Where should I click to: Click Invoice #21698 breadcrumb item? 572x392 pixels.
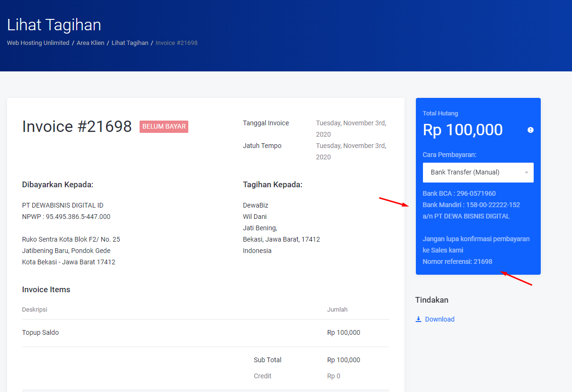point(176,43)
